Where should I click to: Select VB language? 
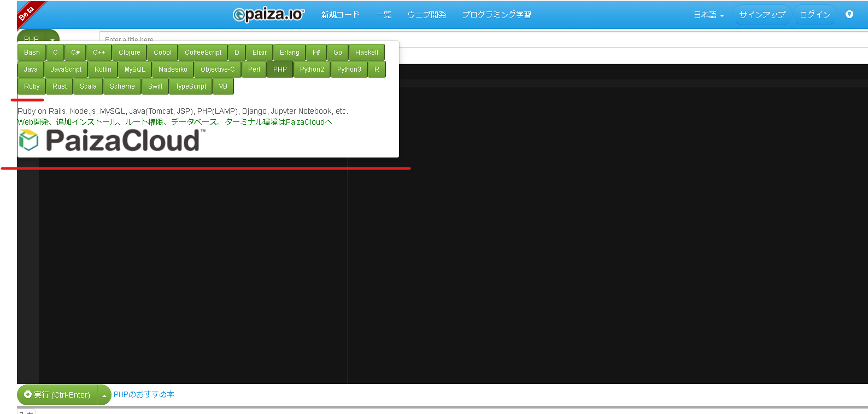click(x=223, y=86)
